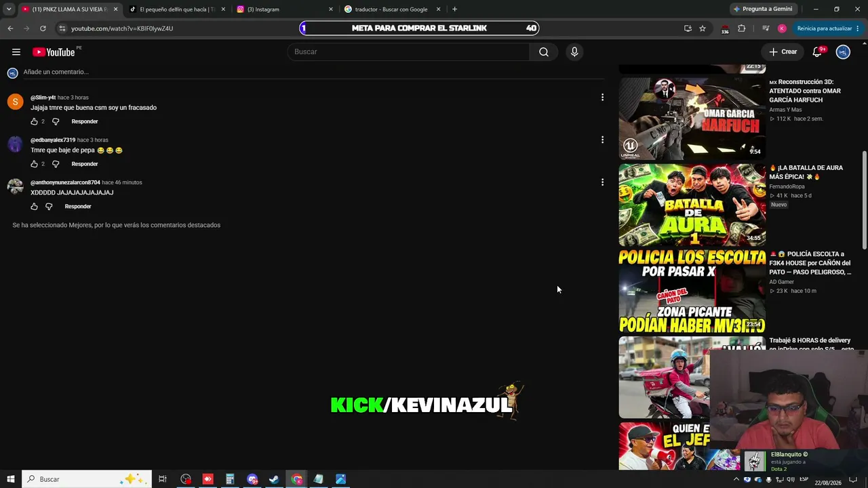Open the Windows Start menu
868x488 pixels.
coord(10,479)
